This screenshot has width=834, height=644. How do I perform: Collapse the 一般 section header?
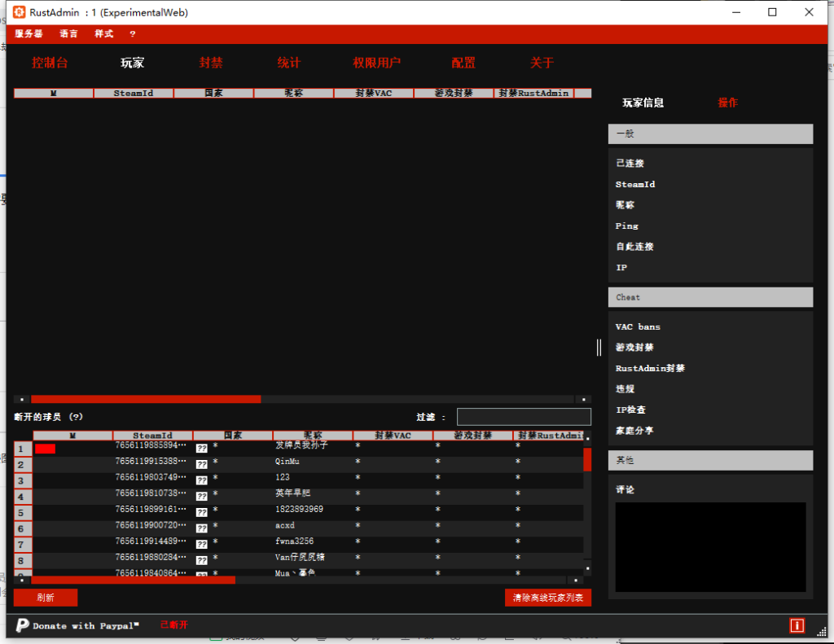click(710, 134)
